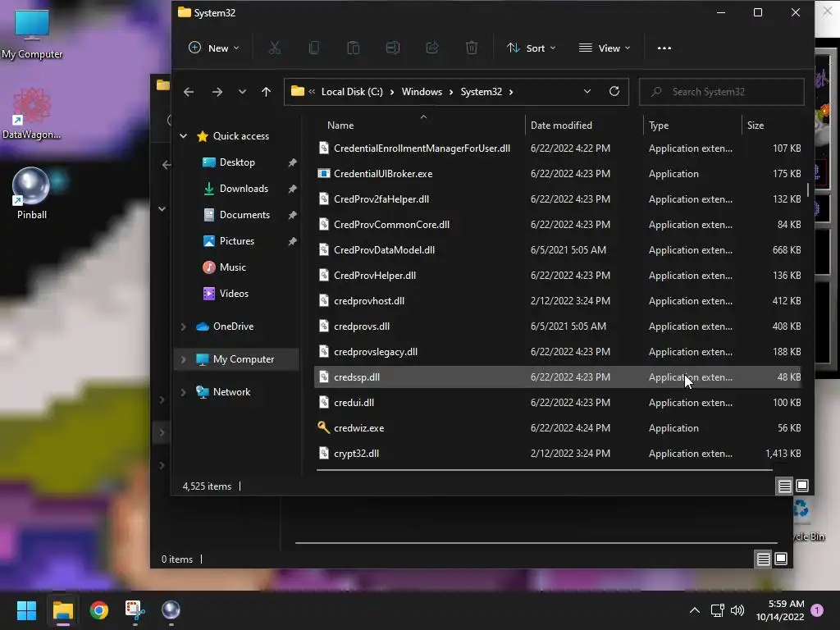
Task: Select CredProvDataModel.dll file
Action: [558, 250]
